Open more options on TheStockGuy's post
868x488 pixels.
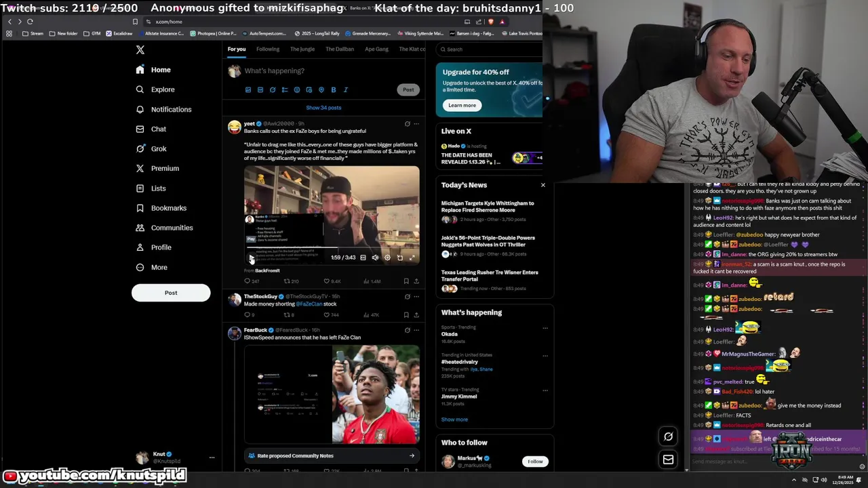(416, 297)
